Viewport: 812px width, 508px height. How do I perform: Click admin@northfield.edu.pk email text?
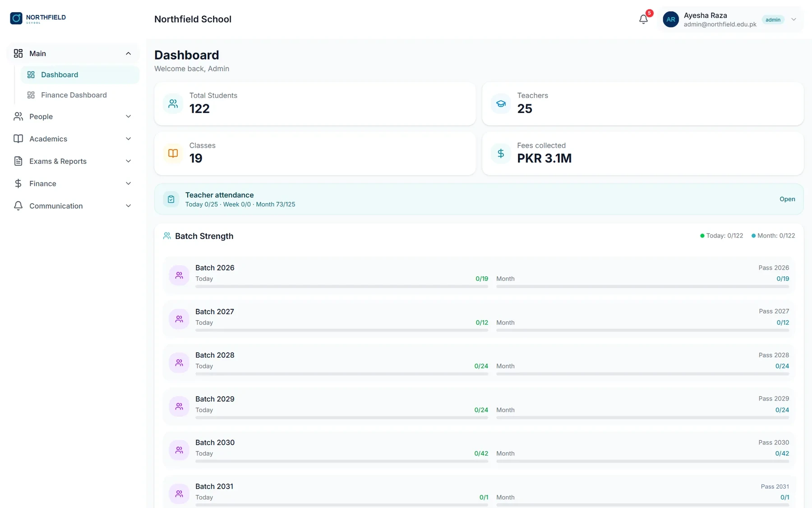coord(720,24)
